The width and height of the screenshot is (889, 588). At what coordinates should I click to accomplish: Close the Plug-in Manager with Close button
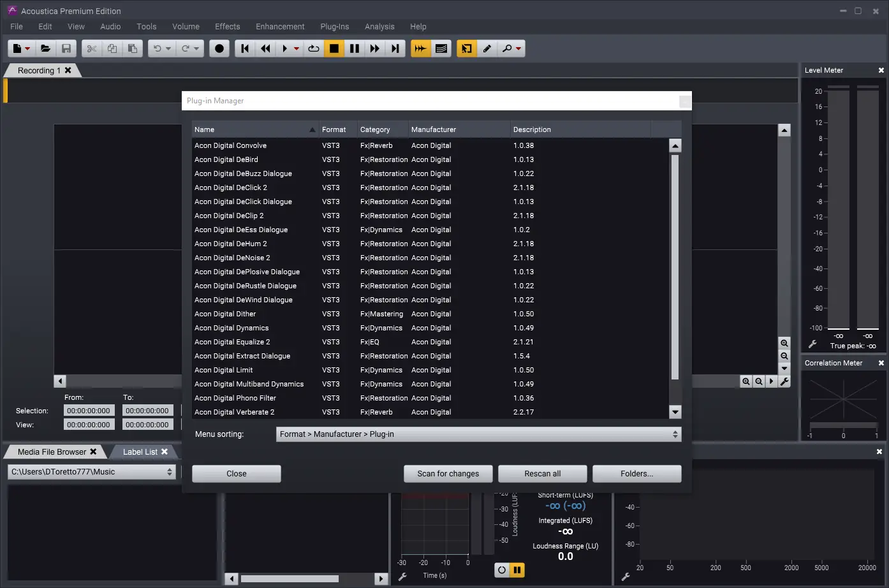(x=237, y=474)
